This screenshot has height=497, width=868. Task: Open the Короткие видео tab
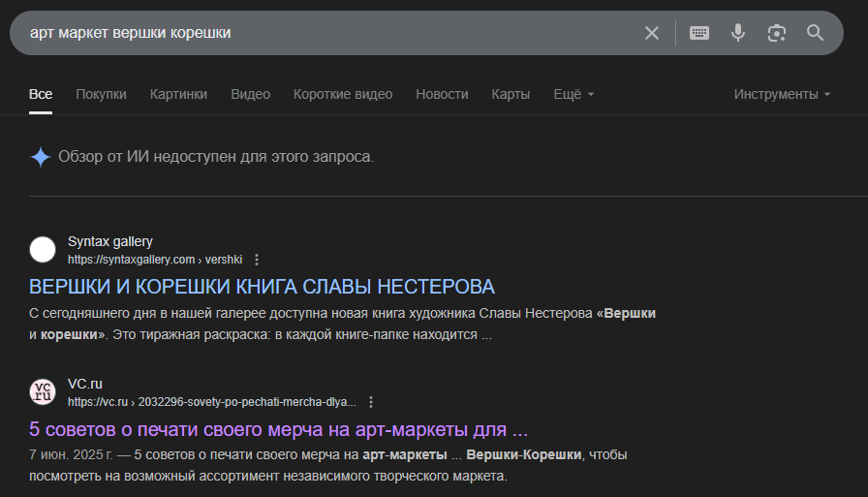[343, 95]
